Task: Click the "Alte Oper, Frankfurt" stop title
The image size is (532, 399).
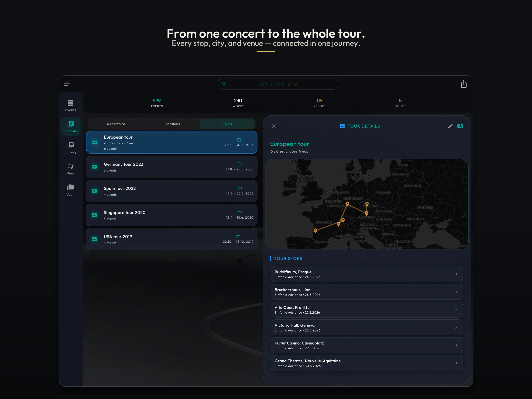Action: click(x=294, y=307)
